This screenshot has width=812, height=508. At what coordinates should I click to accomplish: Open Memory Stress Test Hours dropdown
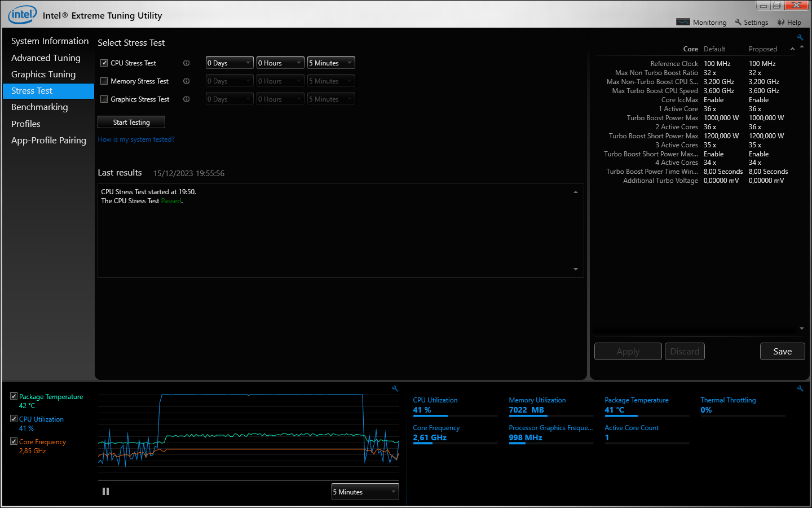(280, 81)
